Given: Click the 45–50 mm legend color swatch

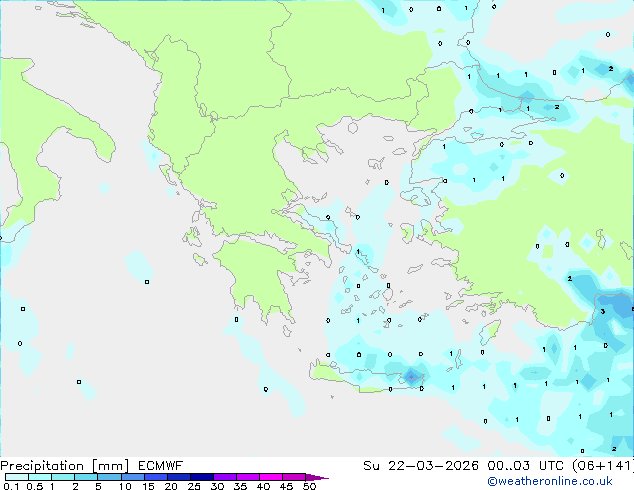Looking at the screenshot, I should point(294,477).
